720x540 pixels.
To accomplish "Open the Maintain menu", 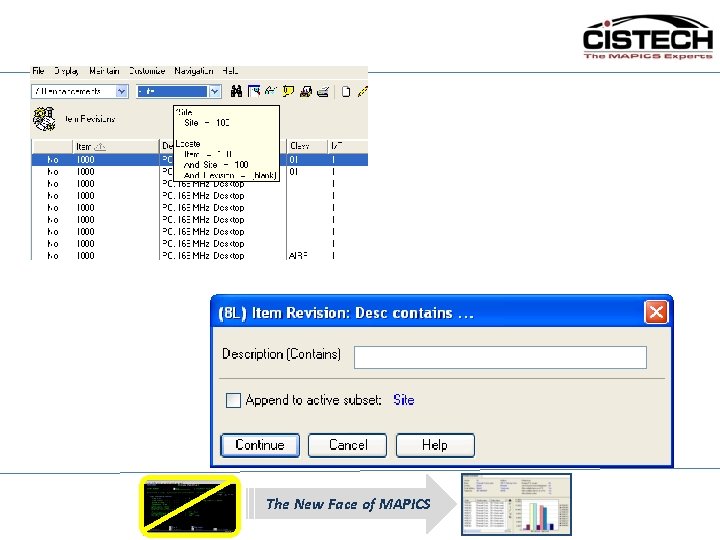I will click(x=104, y=71).
